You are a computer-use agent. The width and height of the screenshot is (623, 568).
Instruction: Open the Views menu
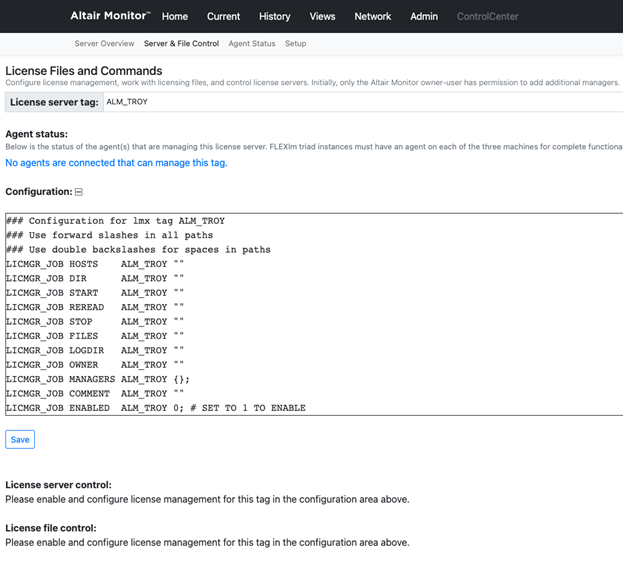tap(322, 17)
